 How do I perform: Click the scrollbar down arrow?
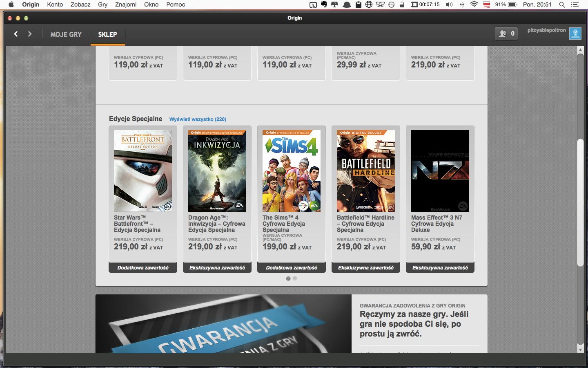tap(580, 350)
